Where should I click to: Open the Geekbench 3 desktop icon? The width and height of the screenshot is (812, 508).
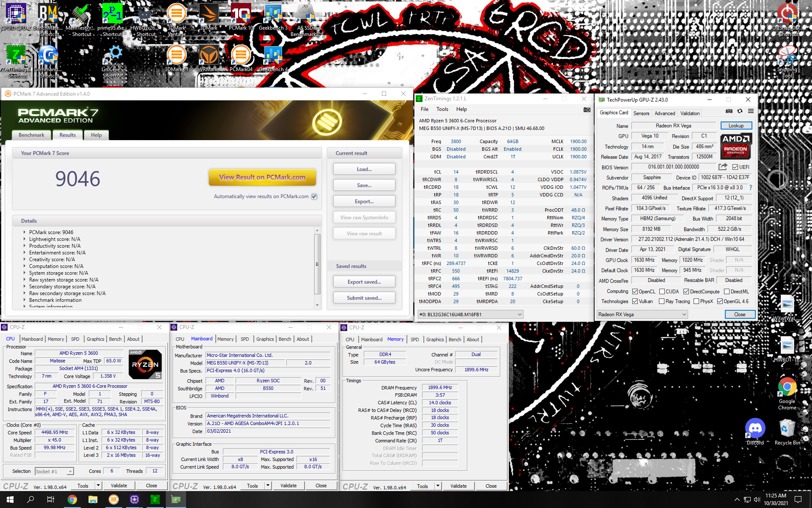pos(273,17)
